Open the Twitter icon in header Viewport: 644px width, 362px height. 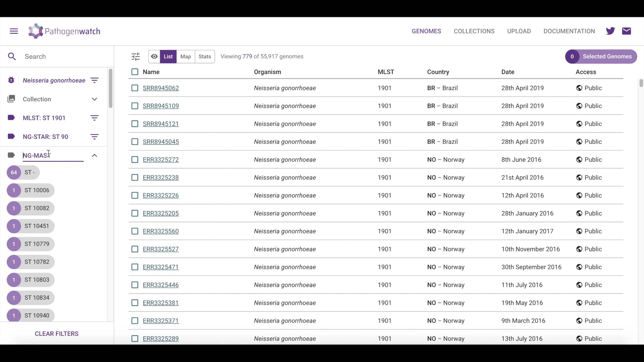pos(610,31)
